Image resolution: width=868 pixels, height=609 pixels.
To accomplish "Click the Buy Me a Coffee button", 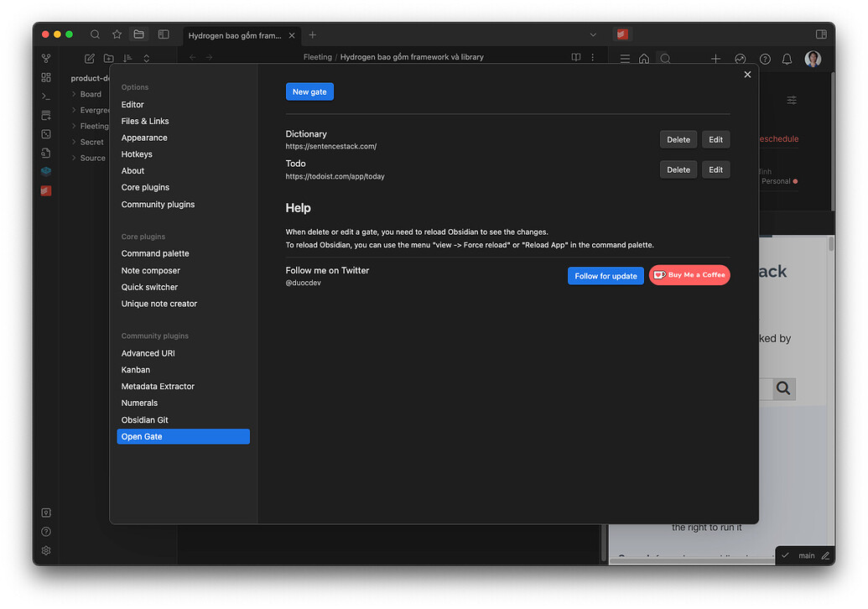I will click(x=689, y=274).
